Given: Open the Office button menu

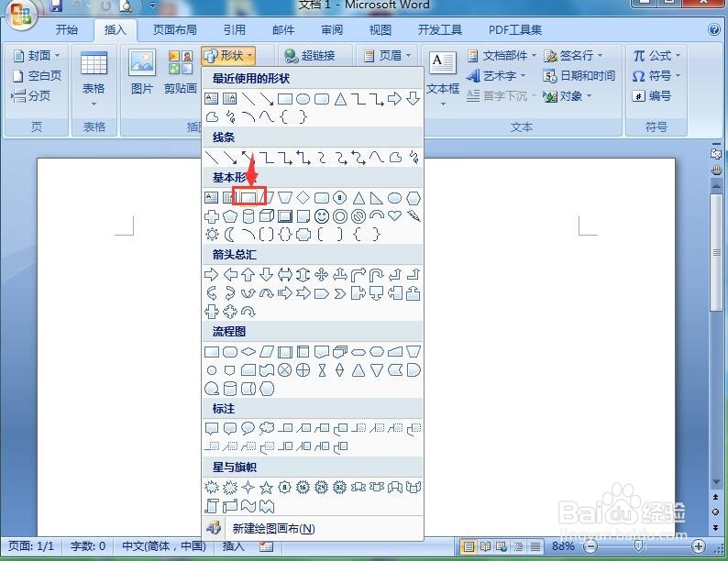Looking at the screenshot, I should [x=21, y=15].
